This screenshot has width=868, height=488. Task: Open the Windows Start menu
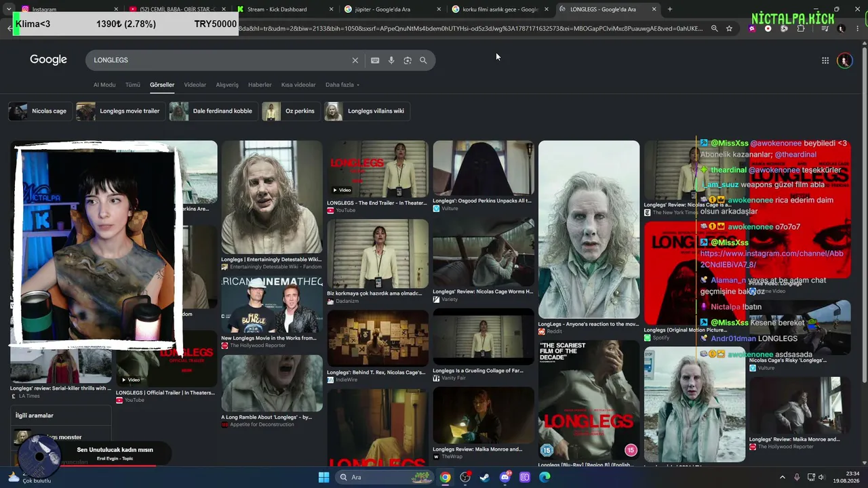pyautogui.click(x=323, y=477)
